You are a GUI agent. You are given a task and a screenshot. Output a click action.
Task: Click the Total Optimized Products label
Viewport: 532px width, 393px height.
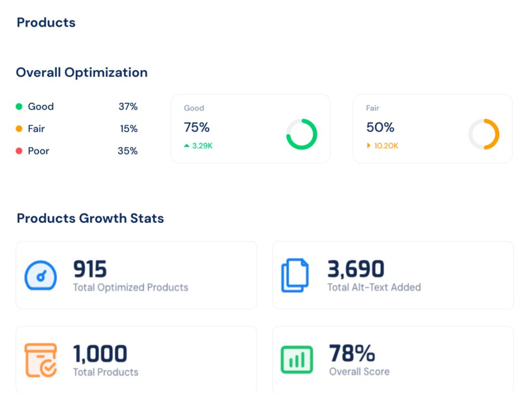(x=130, y=288)
